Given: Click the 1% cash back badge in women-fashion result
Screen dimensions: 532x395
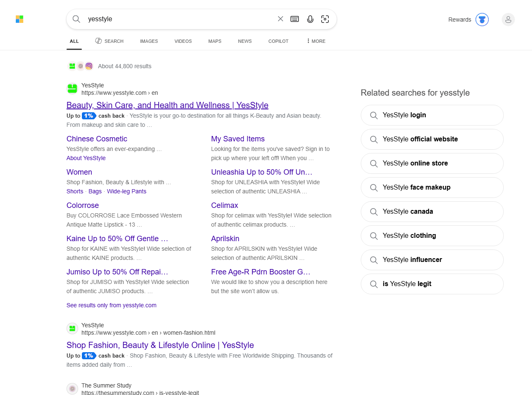Looking at the screenshot, I should [x=89, y=355].
